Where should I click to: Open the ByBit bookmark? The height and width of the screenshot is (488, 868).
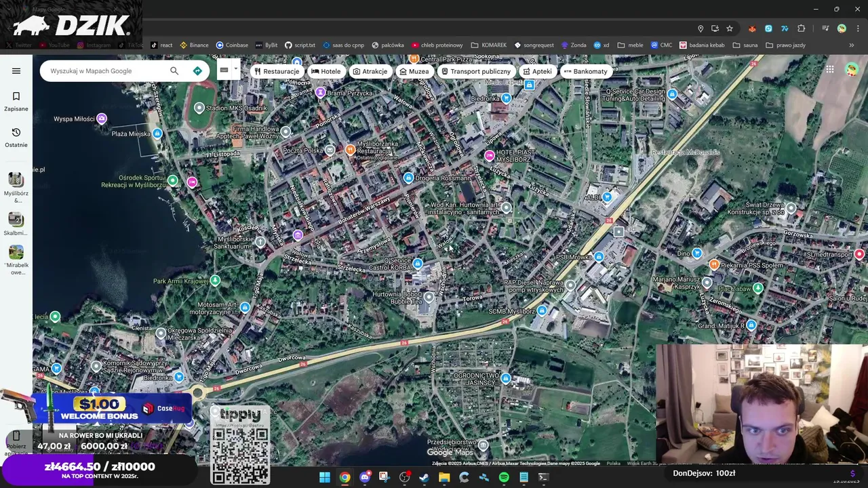tap(267, 45)
